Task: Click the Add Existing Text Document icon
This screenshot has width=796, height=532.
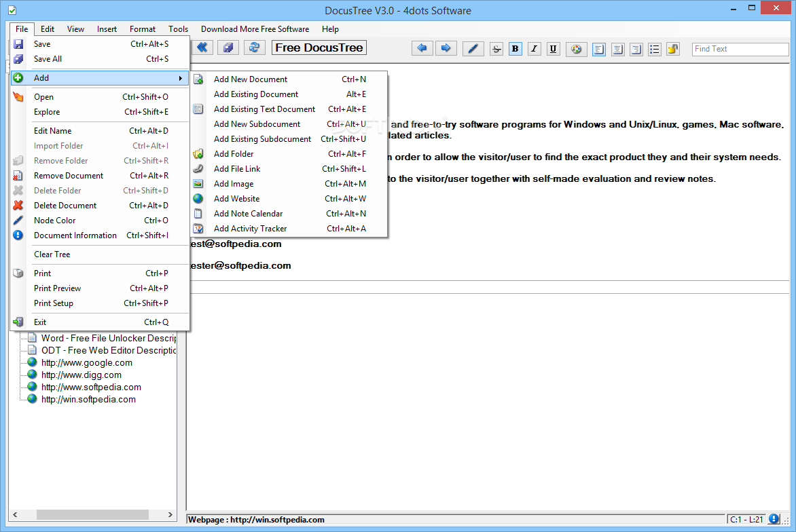Action: point(198,109)
